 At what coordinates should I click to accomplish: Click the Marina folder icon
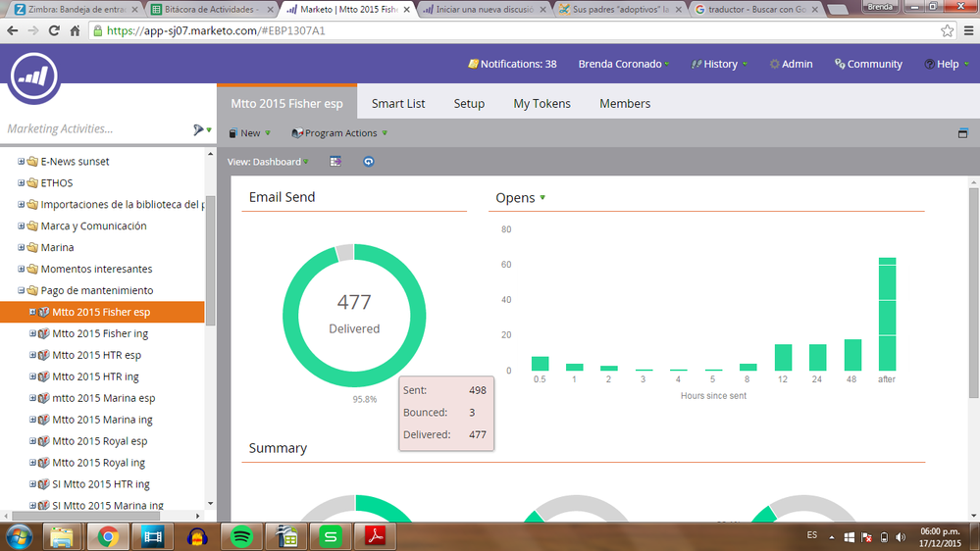[x=32, y=247]
